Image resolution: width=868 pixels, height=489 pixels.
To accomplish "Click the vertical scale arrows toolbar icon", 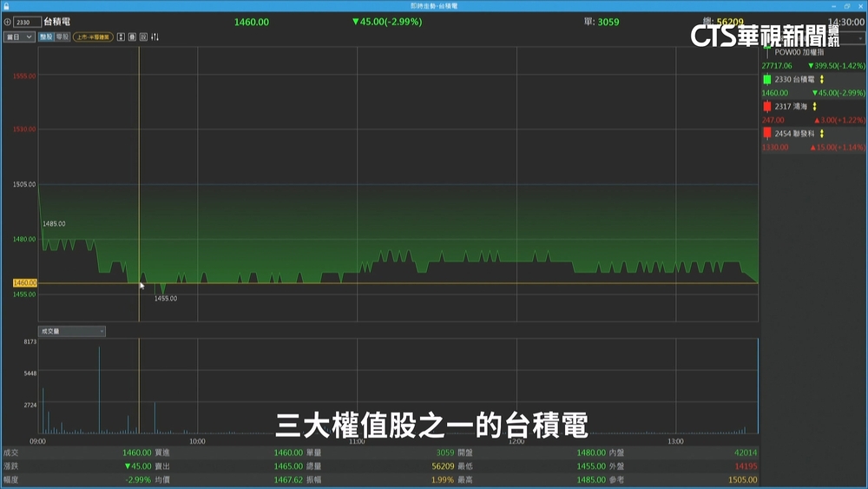I will 121,37.
